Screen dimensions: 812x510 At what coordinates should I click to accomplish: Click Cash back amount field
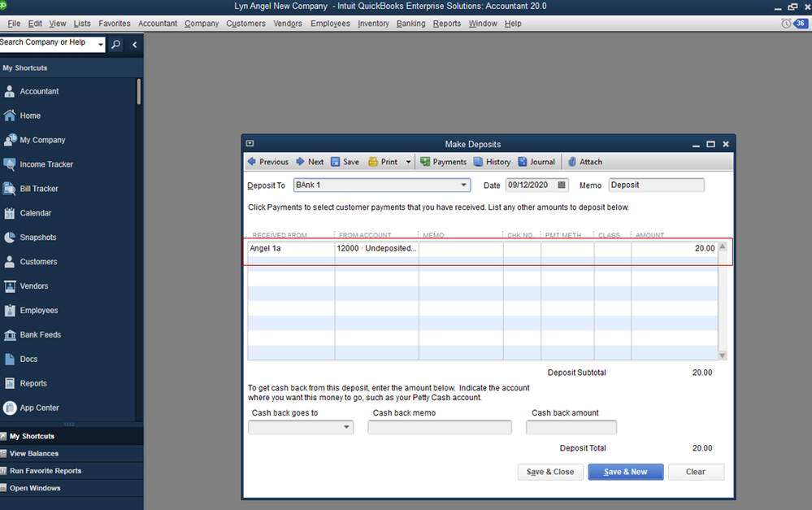571,427
